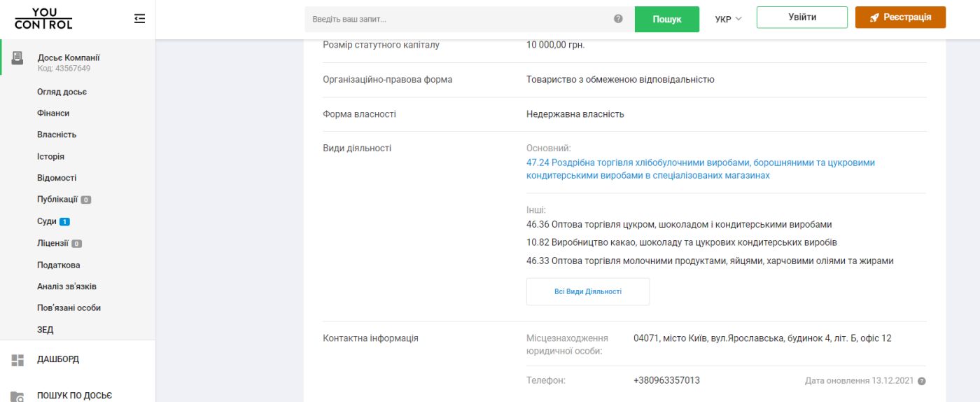The width and height of the screenshot is (980, 402).
Task: Open Пов'язані особи section
Action: tap(69, 307)
